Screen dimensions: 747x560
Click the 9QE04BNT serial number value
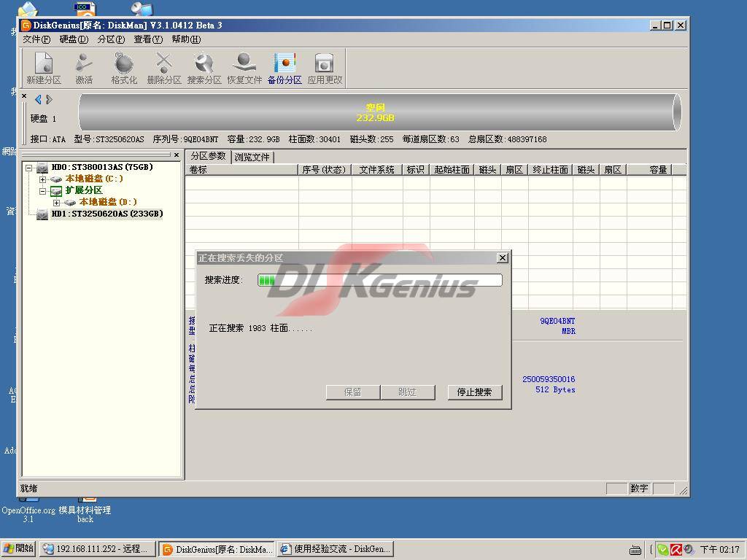[x=557, y=321]
